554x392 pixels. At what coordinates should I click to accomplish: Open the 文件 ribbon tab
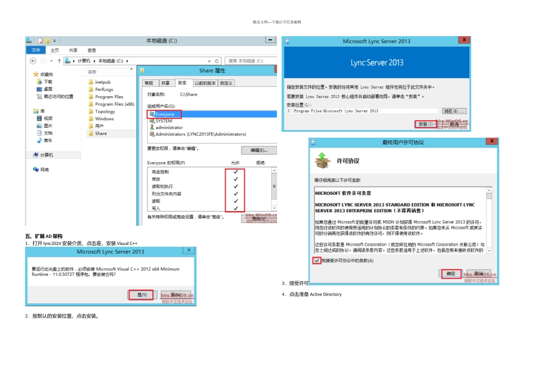coord(36,50)
